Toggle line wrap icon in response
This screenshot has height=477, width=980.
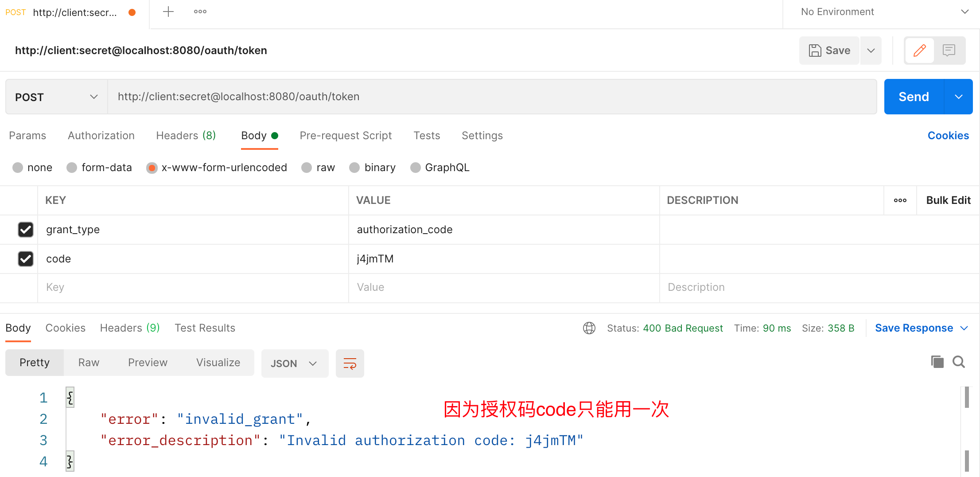[x=350, y=364]
